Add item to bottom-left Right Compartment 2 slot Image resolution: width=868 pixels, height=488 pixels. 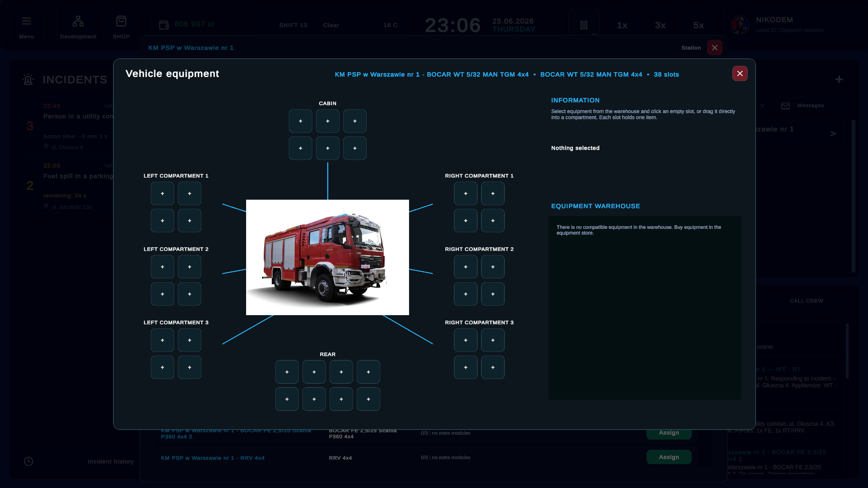click(x=466, y=294)
